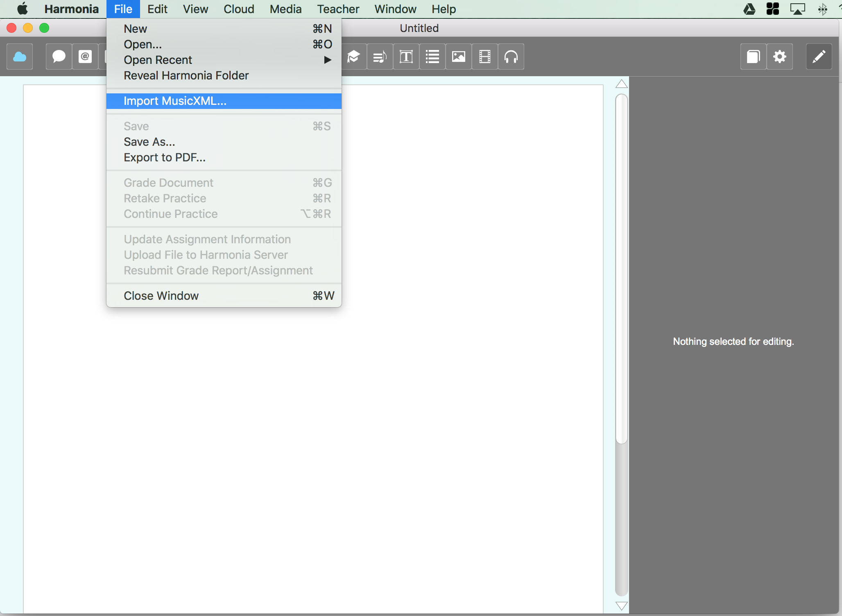Screen dimensions: 842x616
Task: Click the headphones audio icon
Action: click(x=511, y=57)
